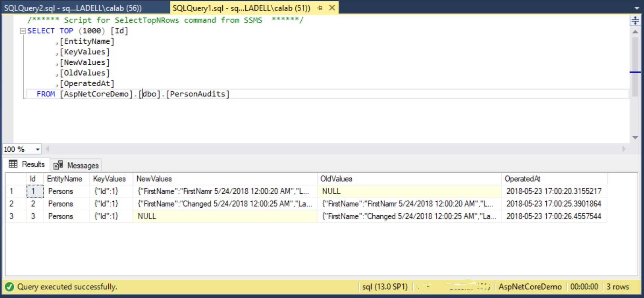
Task: Click the NULL cell in NewValues column
Action: (225, 216)
